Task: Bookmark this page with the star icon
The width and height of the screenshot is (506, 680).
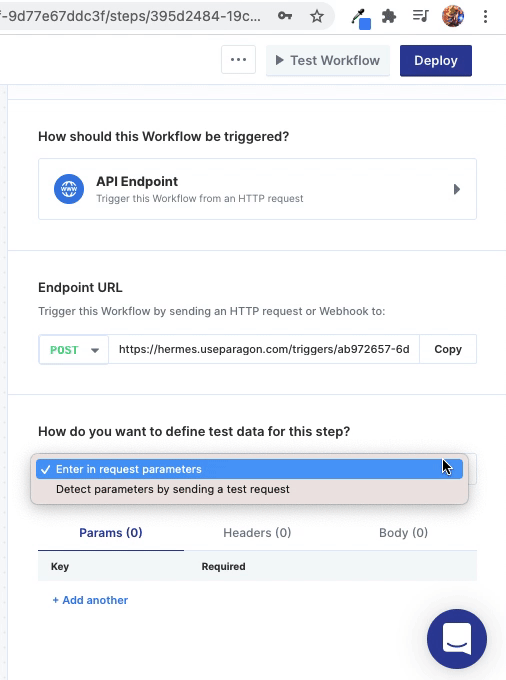Action: [x=317, y=16]
